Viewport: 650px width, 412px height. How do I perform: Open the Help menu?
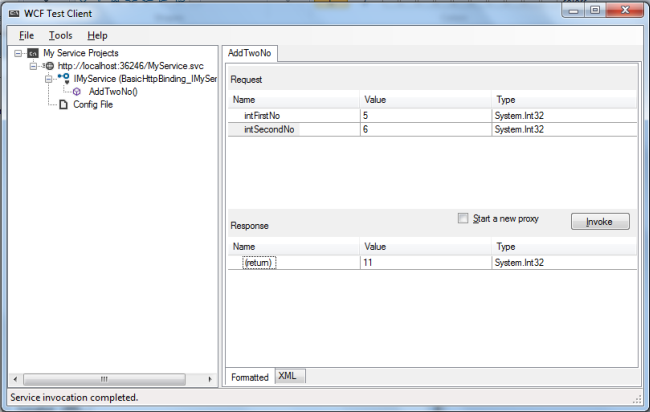pyautogui.click(x=97, y=36)
